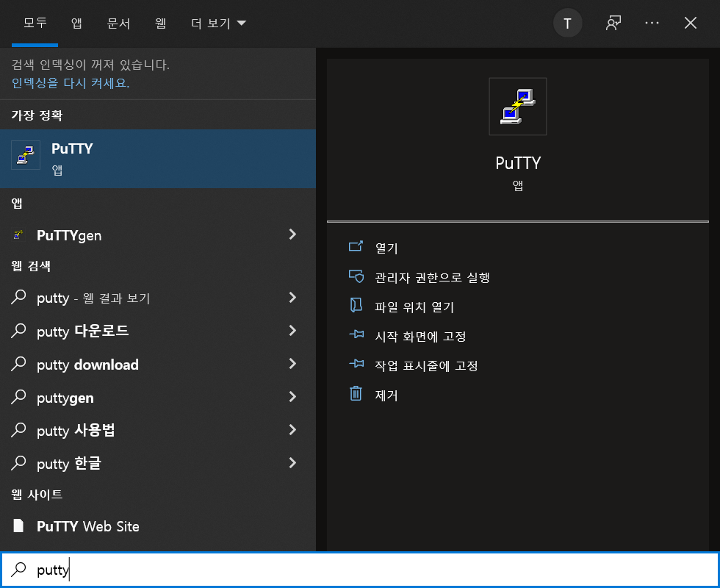720x588 pixels.
Task: Open the feedback icon in header
Action: point(613,23)
